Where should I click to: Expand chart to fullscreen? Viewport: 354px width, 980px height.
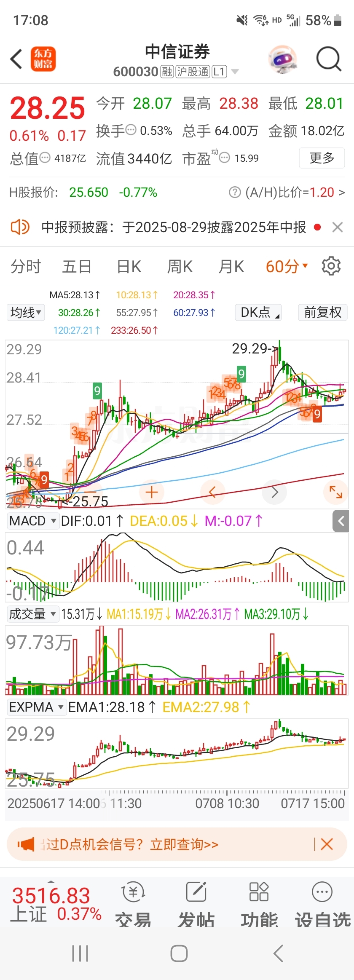click(336, 492)
